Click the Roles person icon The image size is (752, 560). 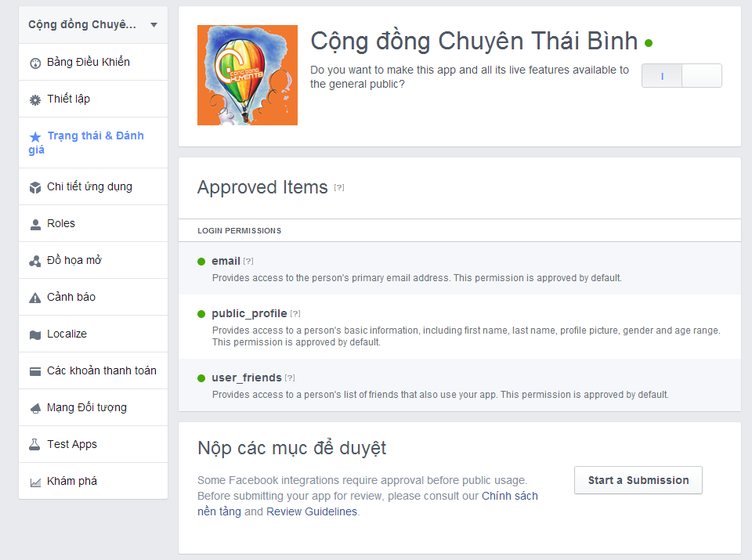pyautogui.click(x=34, y=224)
